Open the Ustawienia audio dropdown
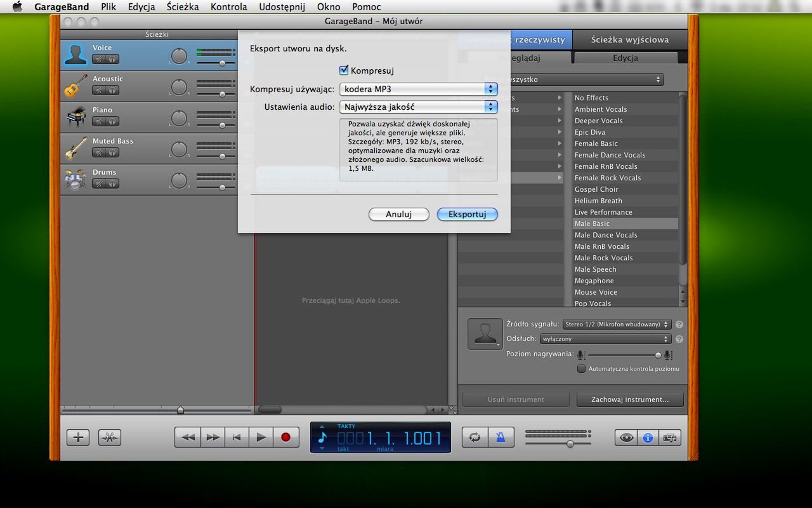Screen dimensions: 812x508 (419, 107)
